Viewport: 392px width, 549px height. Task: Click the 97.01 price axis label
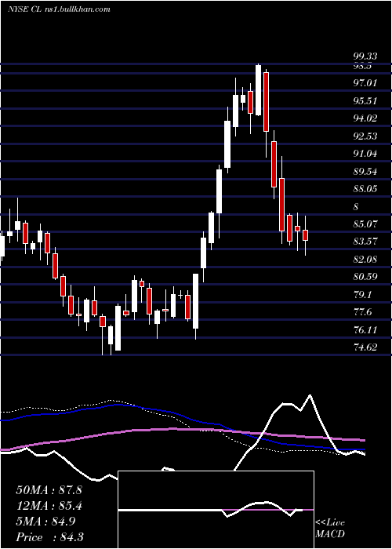click(x=365, y=83)
